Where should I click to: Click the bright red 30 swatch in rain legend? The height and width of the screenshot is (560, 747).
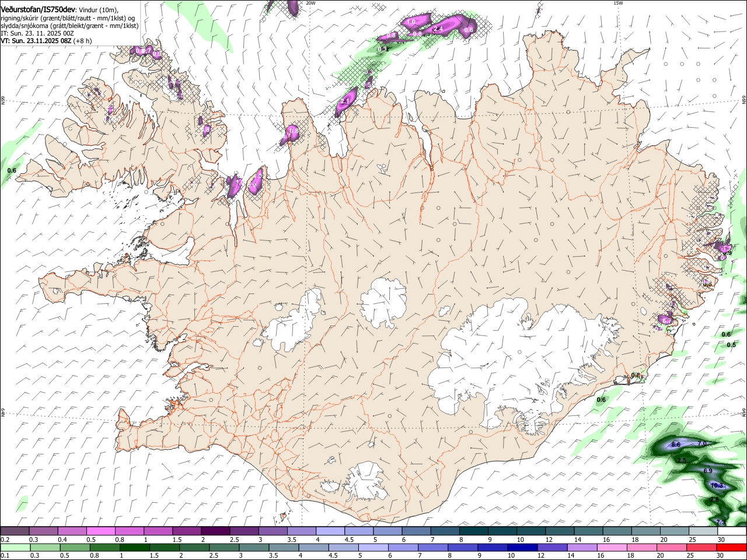tap(732, 548)
